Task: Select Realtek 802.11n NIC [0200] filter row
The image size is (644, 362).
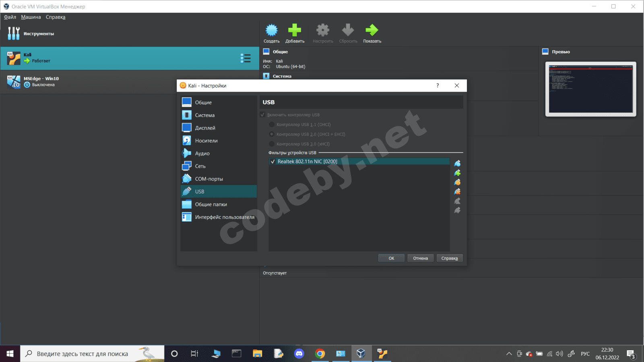Action: tap(359, 162)
